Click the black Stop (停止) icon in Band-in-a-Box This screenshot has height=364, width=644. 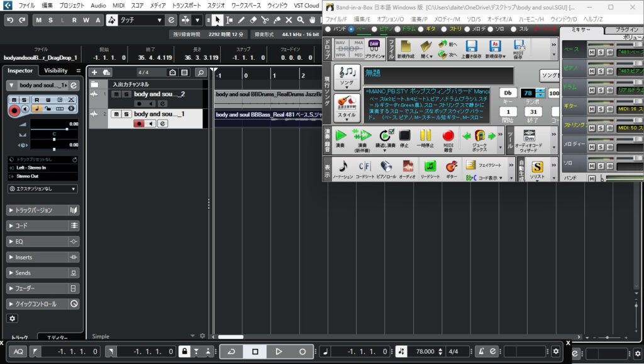tap(404, 139)
